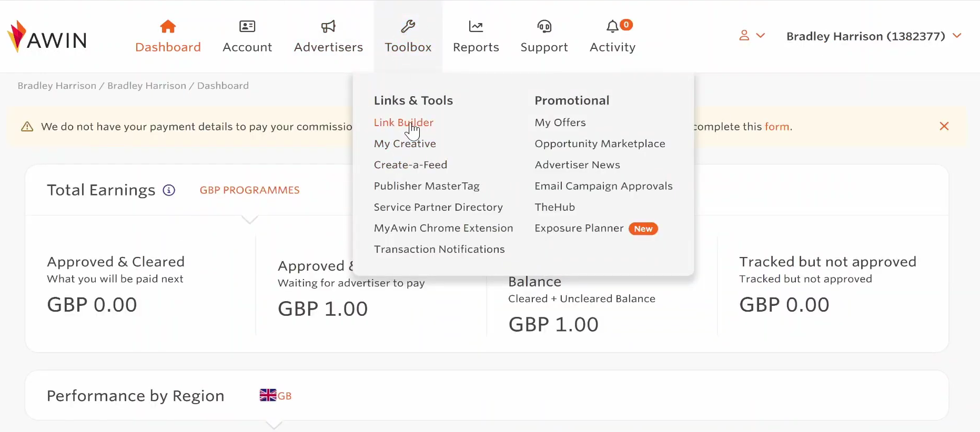Click the GBP PROGRAMMES link
The image size is (980, 432).
click(250, 190)
